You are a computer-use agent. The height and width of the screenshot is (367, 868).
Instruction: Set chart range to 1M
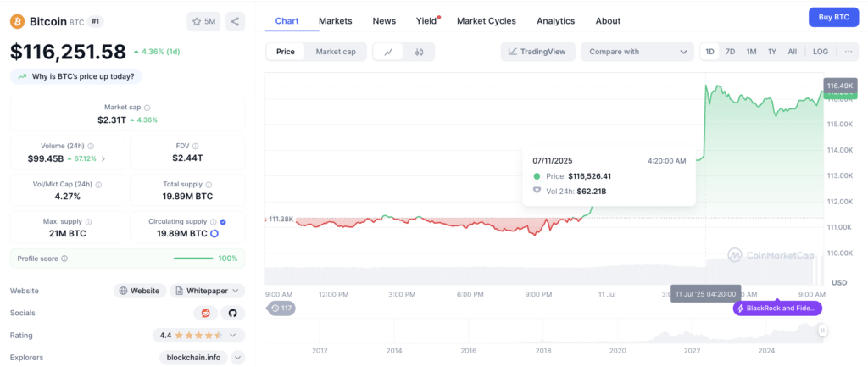coord(751,52)
